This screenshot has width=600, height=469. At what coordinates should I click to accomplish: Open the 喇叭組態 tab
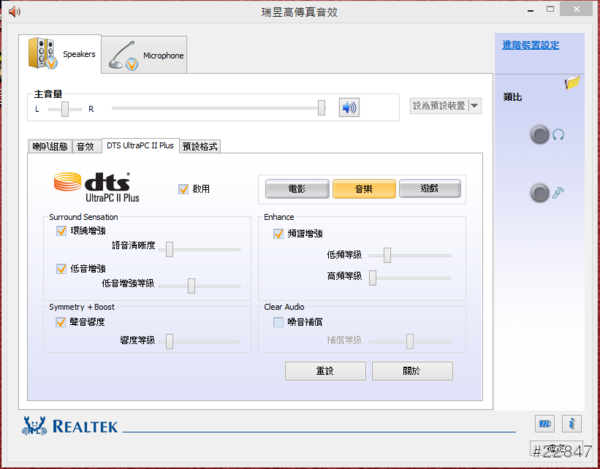tap(50, 147)
